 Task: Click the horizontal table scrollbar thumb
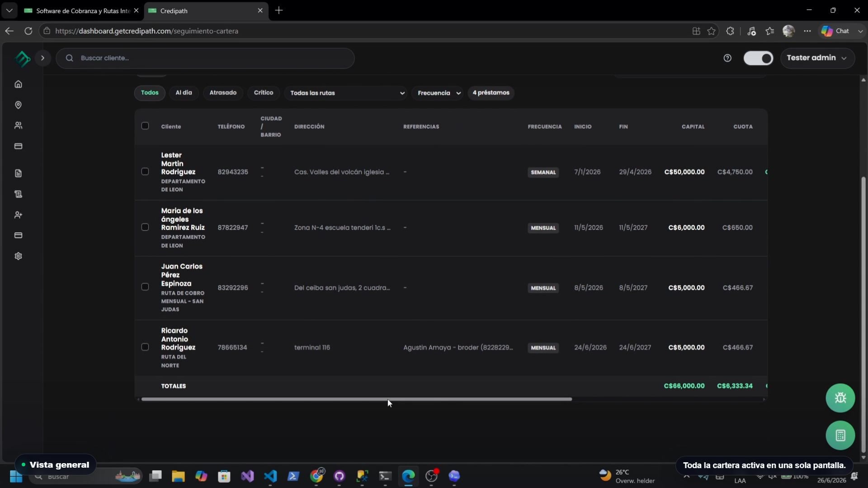click(356, 399)
